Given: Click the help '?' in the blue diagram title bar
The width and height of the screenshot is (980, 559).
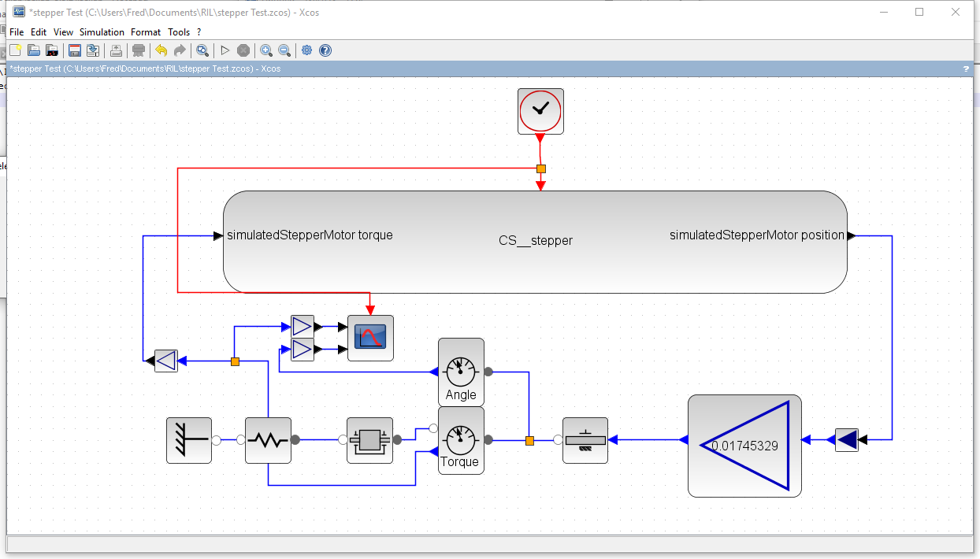Looking at the screenshot, I should click(x=966, y=68).
